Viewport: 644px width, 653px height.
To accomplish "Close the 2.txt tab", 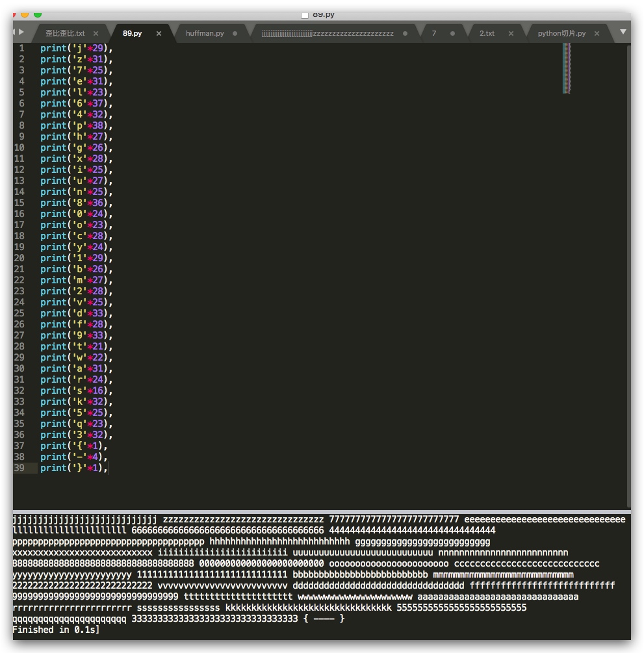I will click(x=511, y=34).
